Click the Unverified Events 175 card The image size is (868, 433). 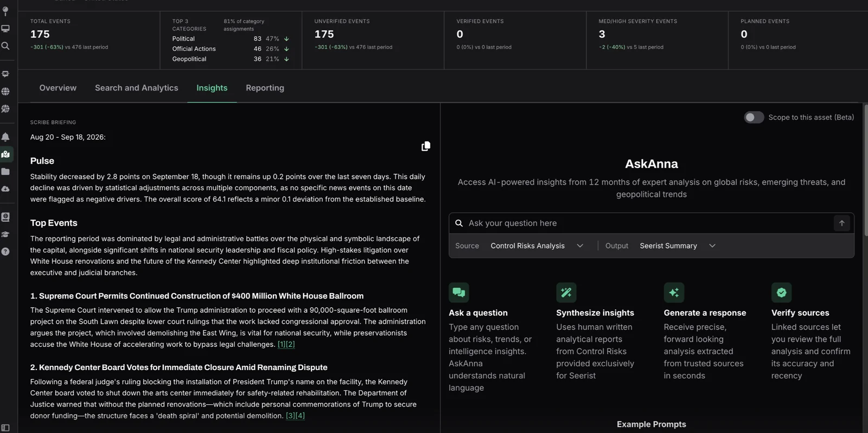(x=373, y=40)
